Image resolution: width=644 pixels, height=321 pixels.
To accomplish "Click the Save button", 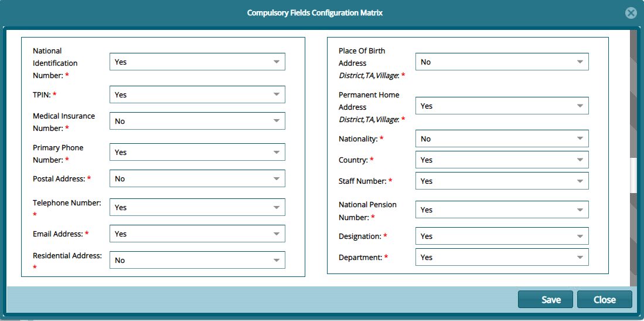I will click(546, 299).
